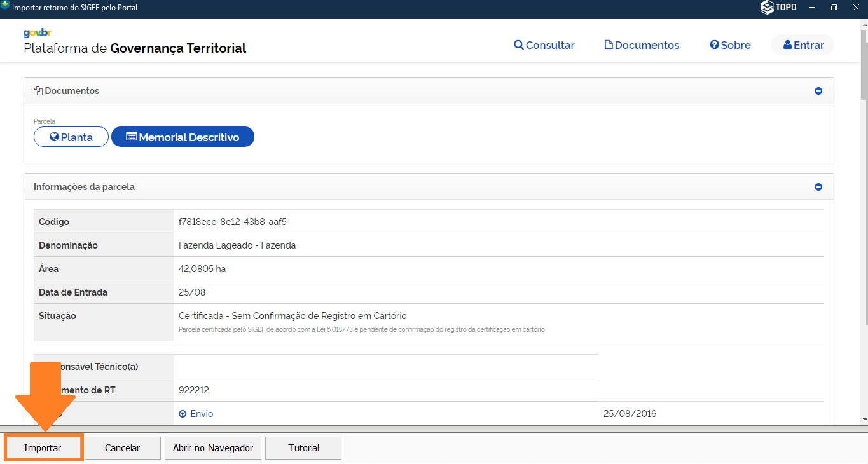Screen dimensions: 868x464
Task: Click the gov.br logo
Action: click(x=37, y=33)
